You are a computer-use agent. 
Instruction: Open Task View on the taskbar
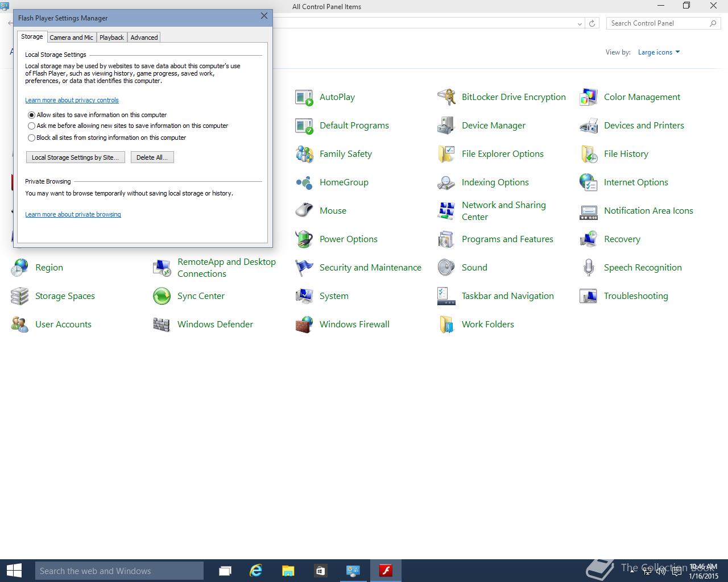(225, 571)
